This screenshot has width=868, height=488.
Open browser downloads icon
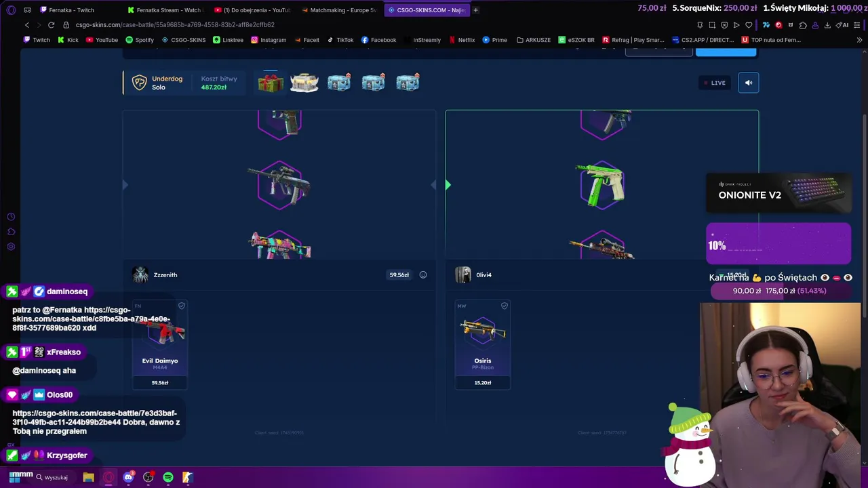click(827, 25)
